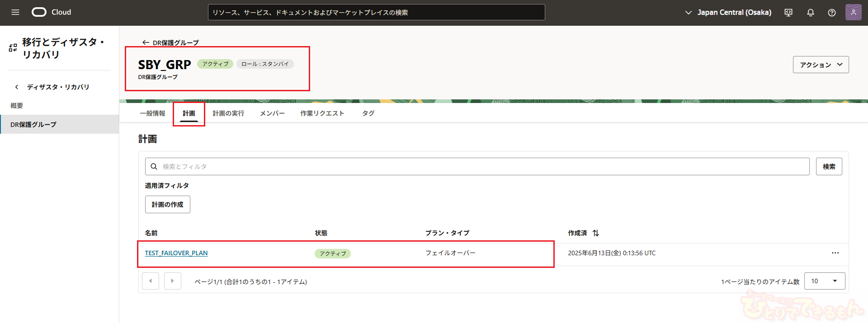Open actions menu for TEST_FAILOVER_PLAN row
Screen dimensions: 868x323
tap(835, 253)
